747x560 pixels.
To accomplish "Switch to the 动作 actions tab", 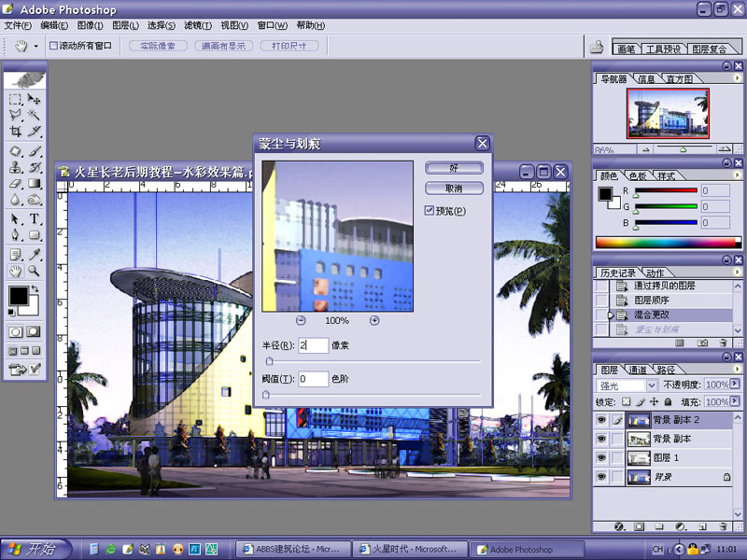I will point(655,273).
